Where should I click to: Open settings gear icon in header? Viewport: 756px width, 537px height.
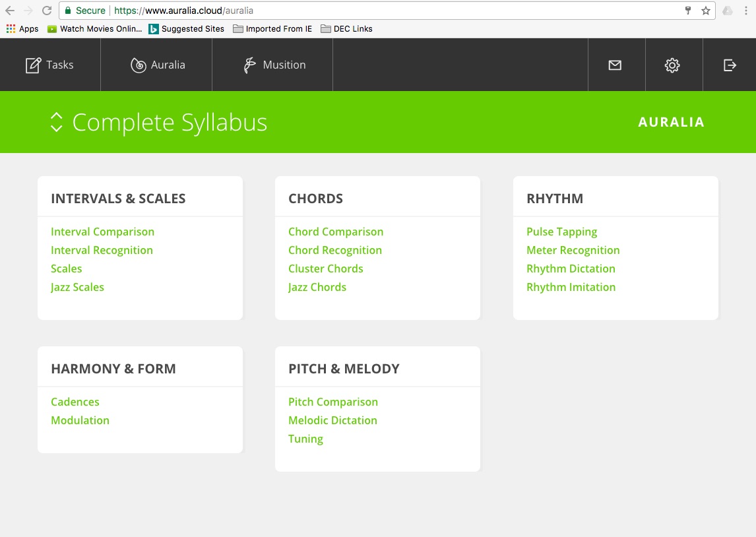tap(672, 65)
